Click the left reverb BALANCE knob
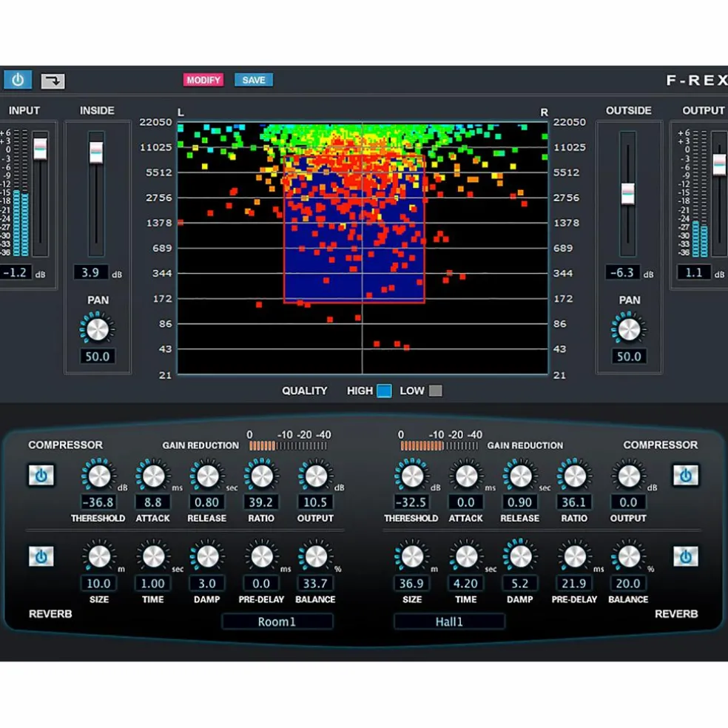The image size is (728, 728). 316,556
